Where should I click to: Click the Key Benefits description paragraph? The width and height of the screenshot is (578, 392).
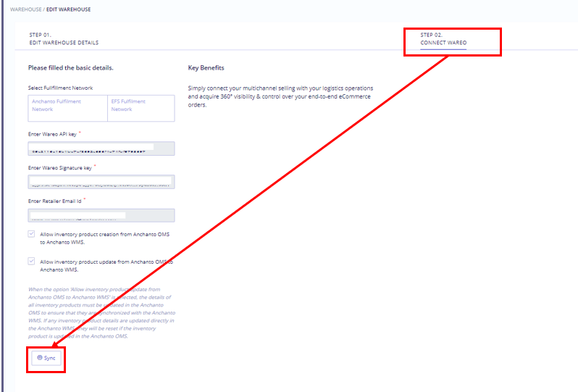tap(280, 96)
